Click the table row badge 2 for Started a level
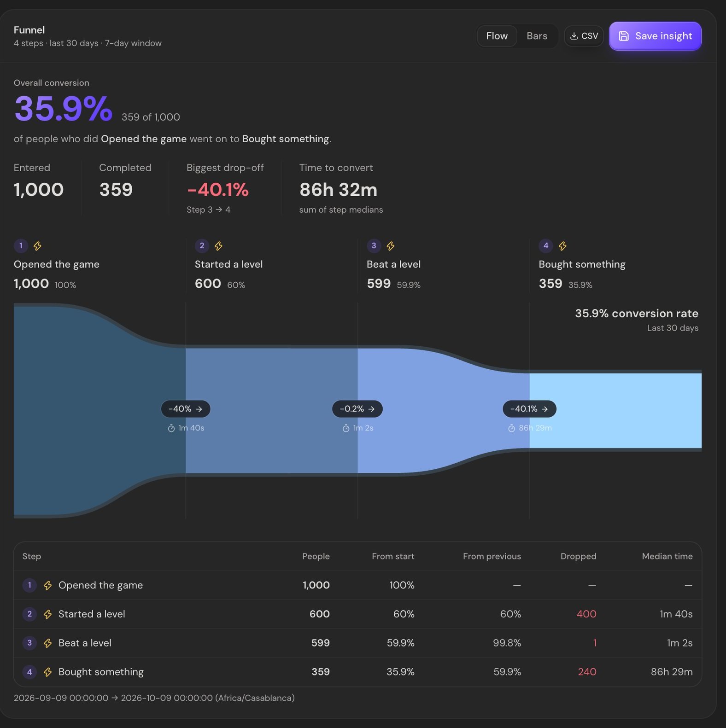Image resolution: width=726 pixels, height=728 pixels. coord(29,614)
